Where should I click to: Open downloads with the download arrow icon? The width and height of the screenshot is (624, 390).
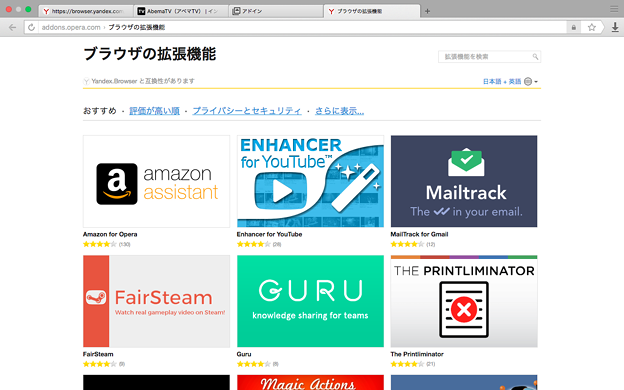[615, 27]
